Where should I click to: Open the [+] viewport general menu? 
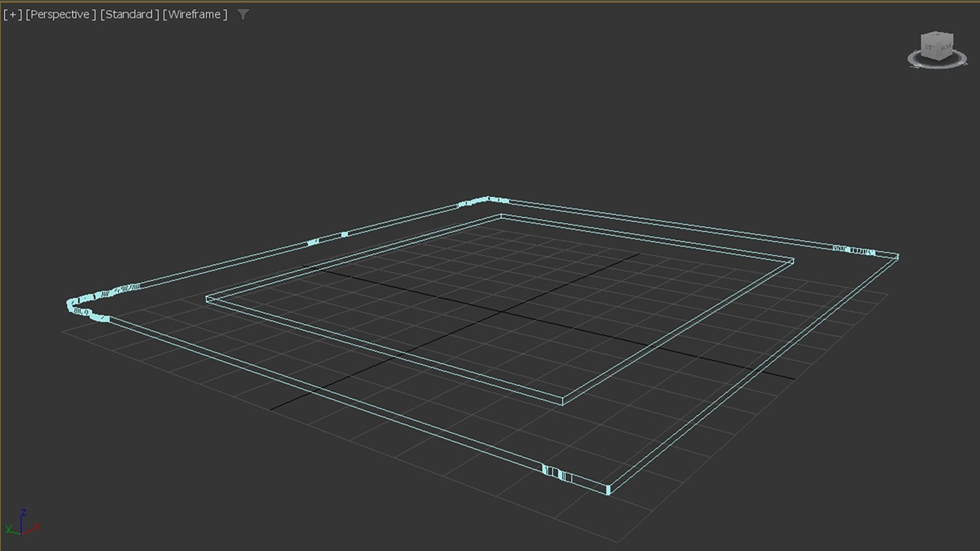(13, 14)
